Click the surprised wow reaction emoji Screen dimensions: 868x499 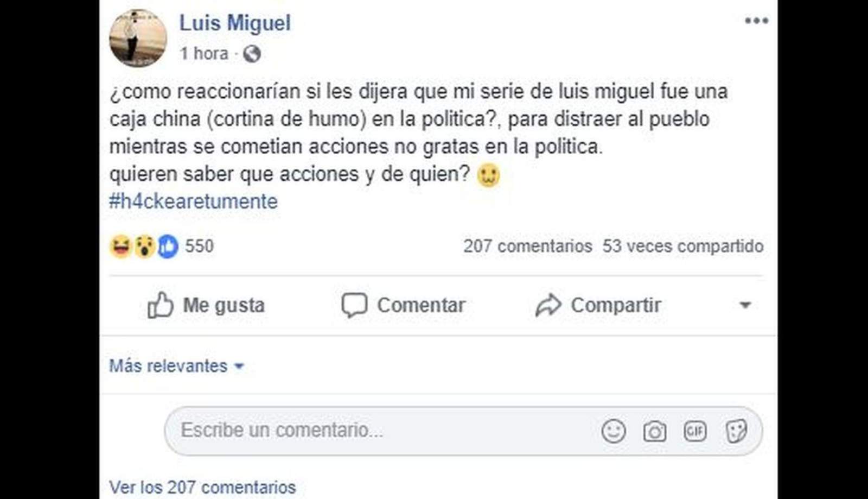pyautogui.click(x=144, y=247)
